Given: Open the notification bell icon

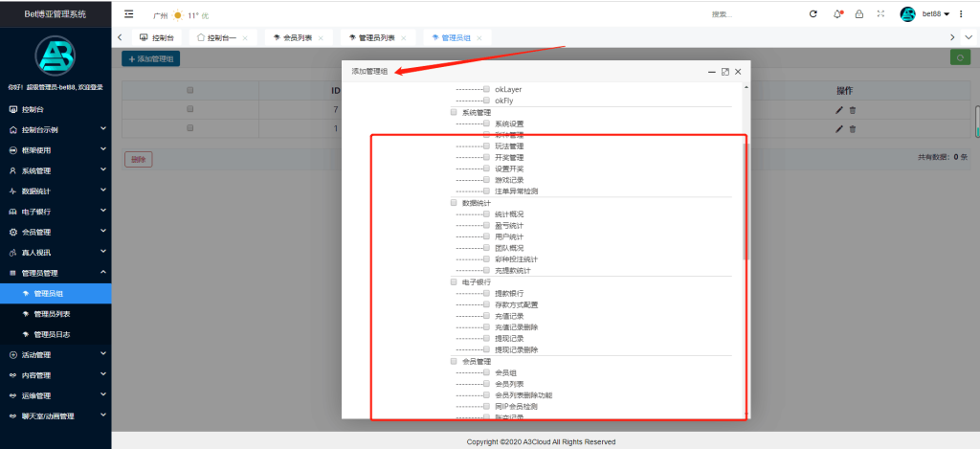Looking at the screenshot, I should click(x=837, y=14).
